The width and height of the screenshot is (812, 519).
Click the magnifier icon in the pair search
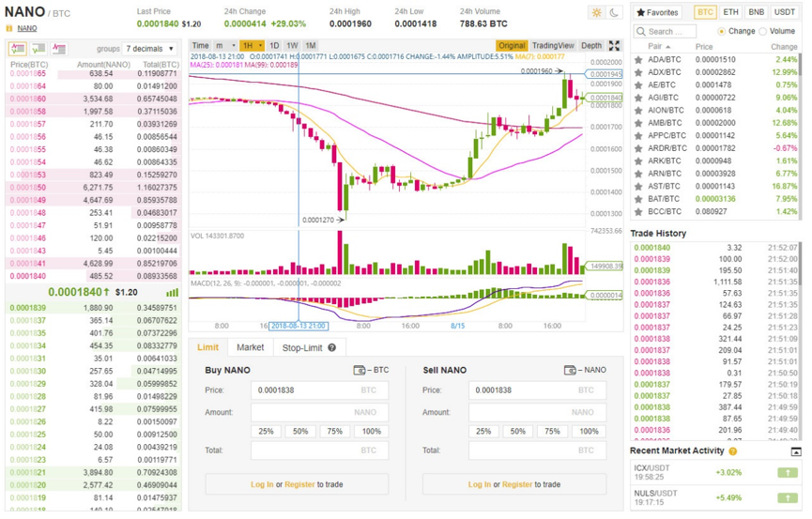coord(641,32)
